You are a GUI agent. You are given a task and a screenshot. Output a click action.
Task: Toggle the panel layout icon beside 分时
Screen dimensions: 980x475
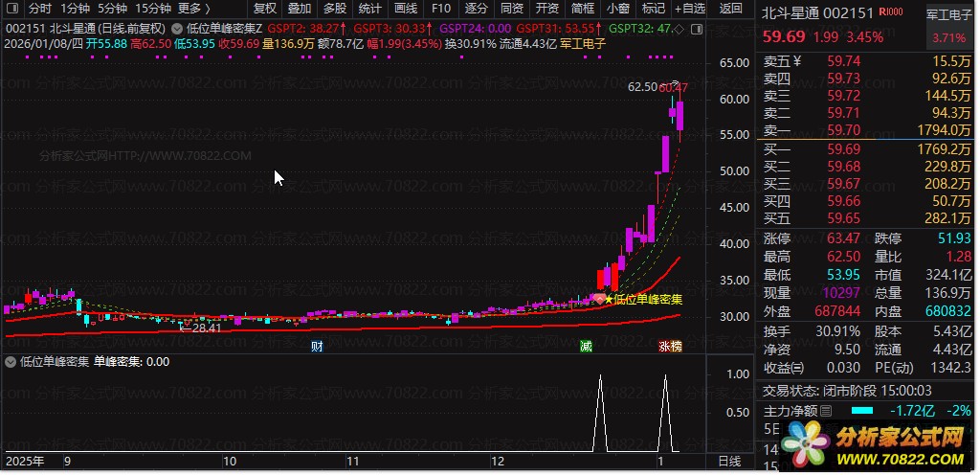pos(13,8)
